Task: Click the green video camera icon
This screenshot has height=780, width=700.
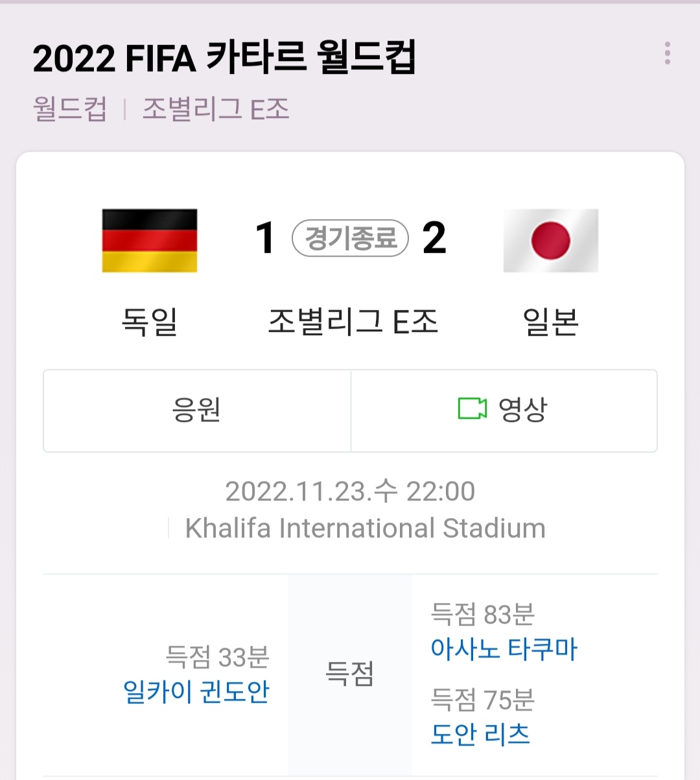Action: [x=472, y=408]
